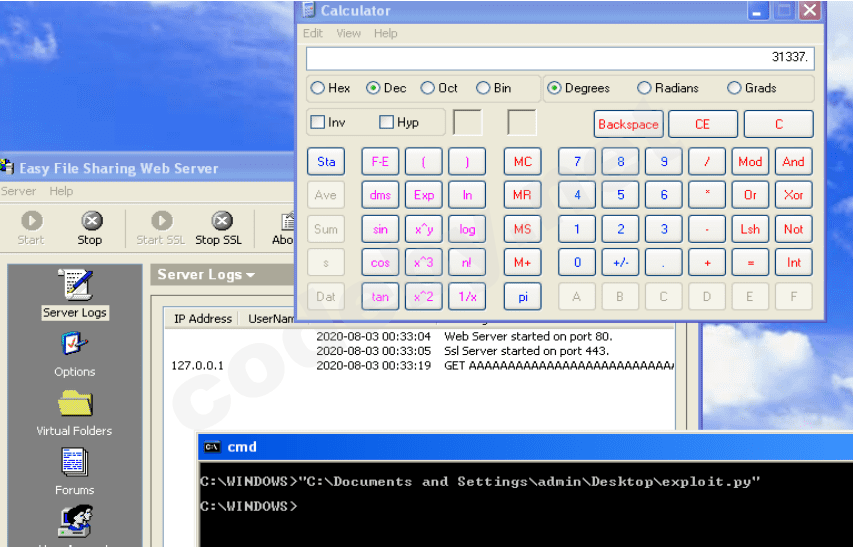Click the MS memory store button
853x547 pixels.
[522, 229]
